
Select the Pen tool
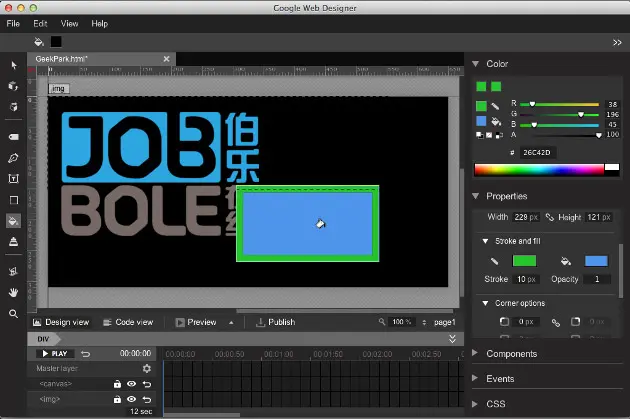(x=13, y=158)
